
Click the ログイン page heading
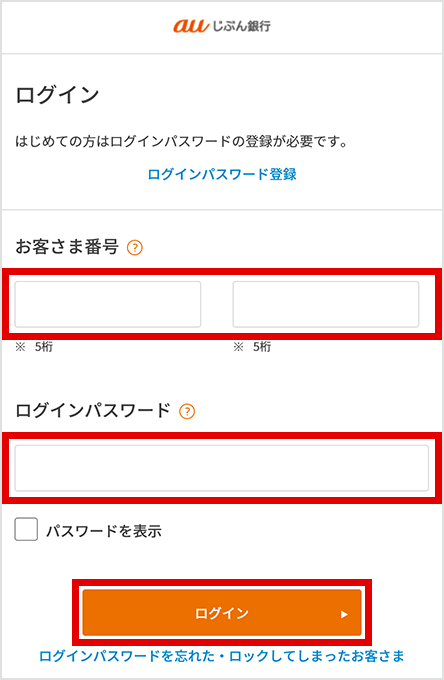pos(58,95)
